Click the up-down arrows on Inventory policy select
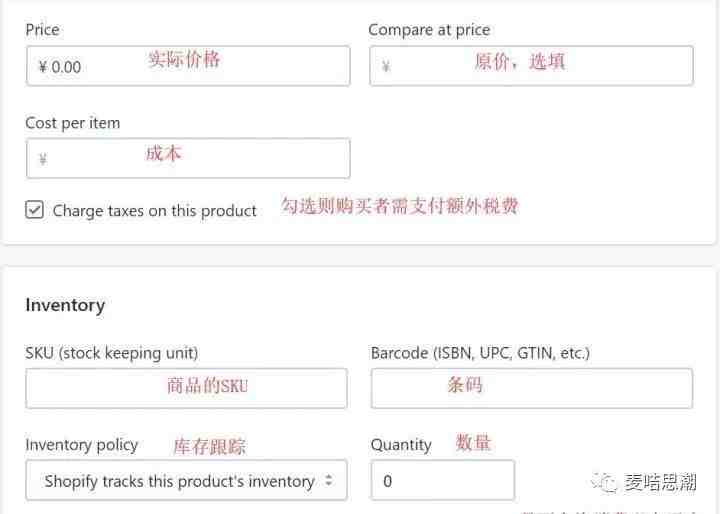The image size is (720, 514). coord(328,481)
